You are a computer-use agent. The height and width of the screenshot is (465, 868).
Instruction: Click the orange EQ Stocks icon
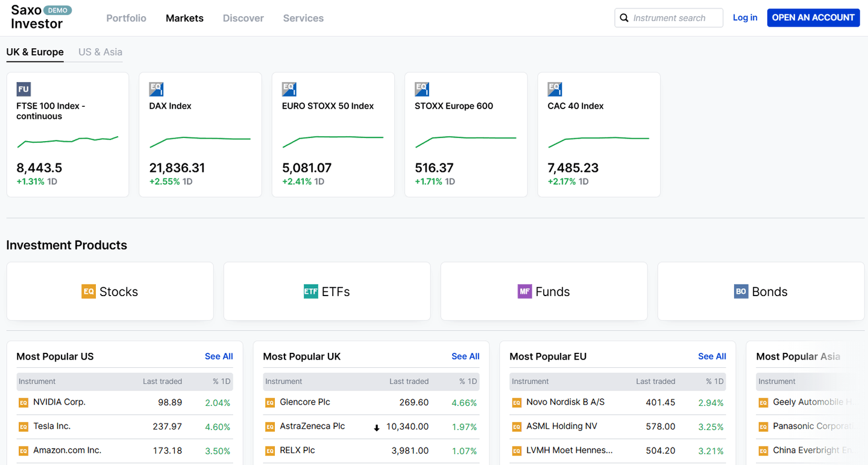click(89, 291)
